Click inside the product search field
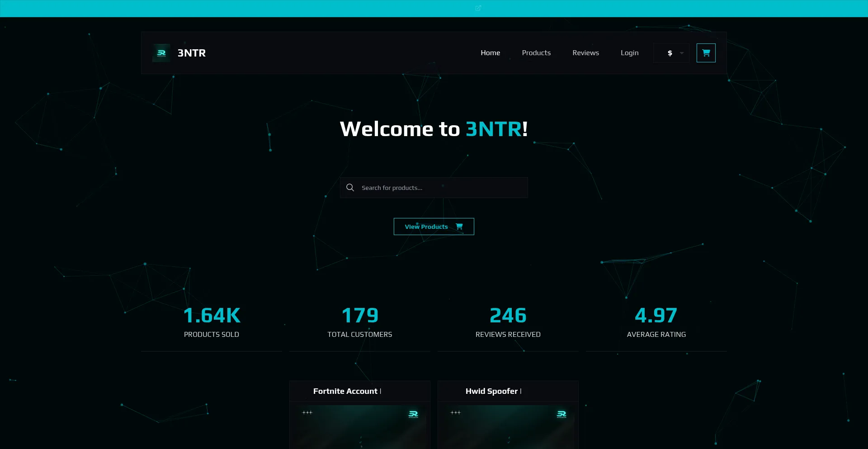The image size is (868, 449). click(x=434, y=187)
